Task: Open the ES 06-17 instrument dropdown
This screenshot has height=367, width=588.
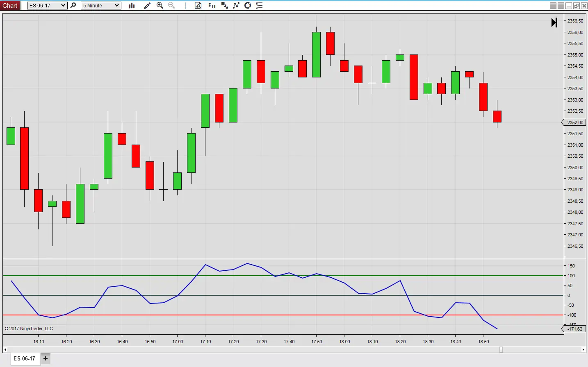Action: click(47, 5)
